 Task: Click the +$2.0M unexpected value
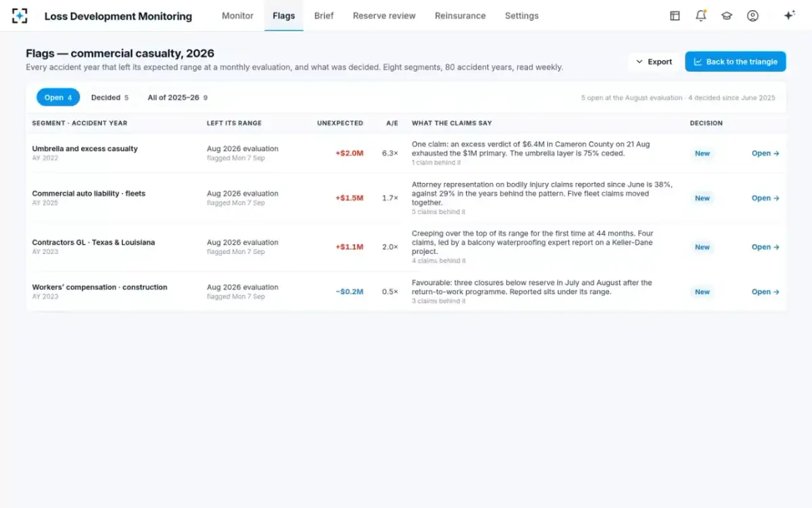point(349,153)
